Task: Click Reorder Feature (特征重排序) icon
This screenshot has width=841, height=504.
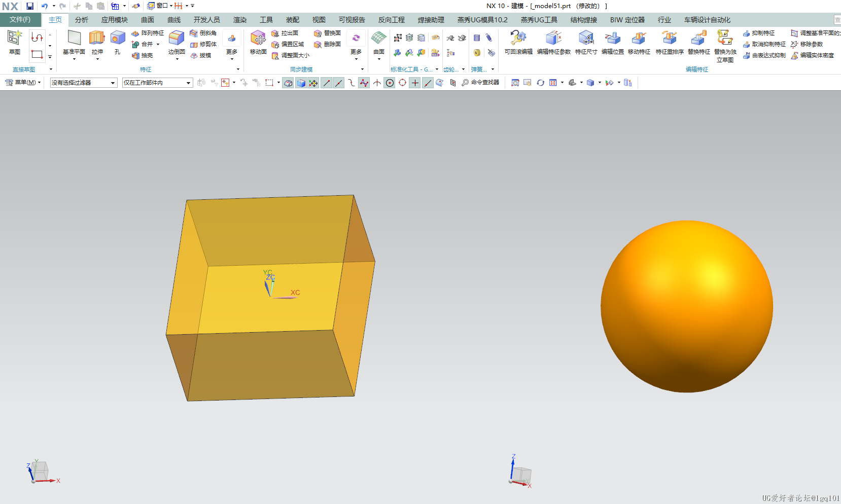Action: pos(670,38)
